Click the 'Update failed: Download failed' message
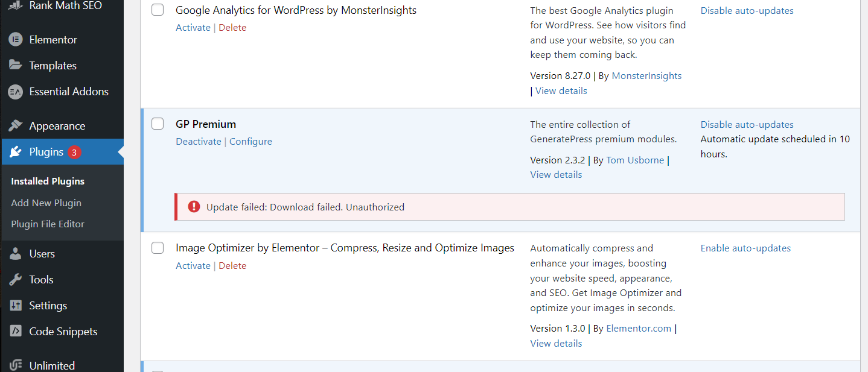This screenshot has height=372, width=868. point(305,207)
